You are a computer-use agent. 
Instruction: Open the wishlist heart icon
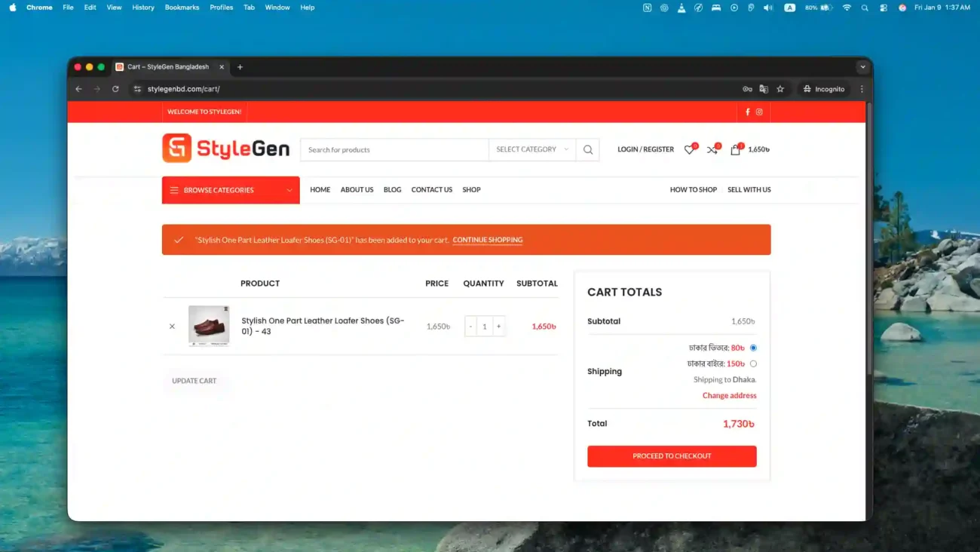(x=689, y=150)
